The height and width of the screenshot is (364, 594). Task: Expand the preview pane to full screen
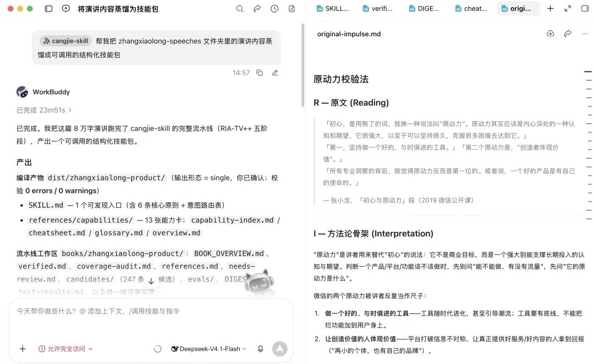[568, 8]
